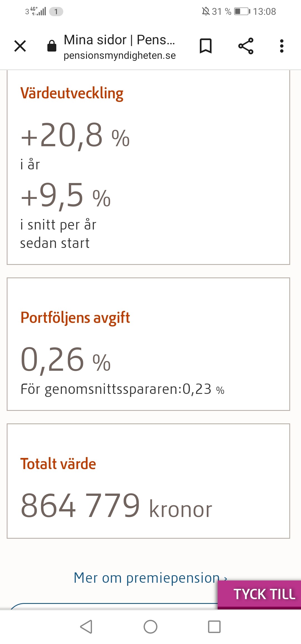Tap the page title Mina sidor
The image size is (301, 644).
click(119, 40)
